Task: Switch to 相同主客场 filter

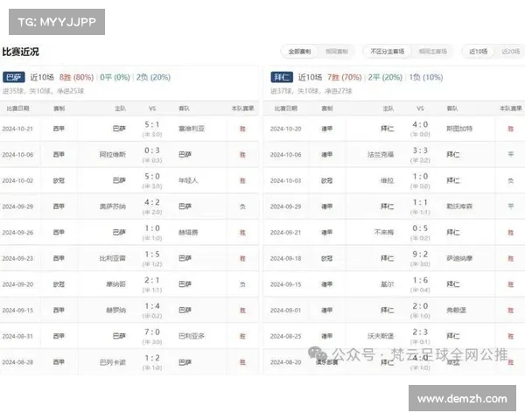Action: (x=432, y=52)
